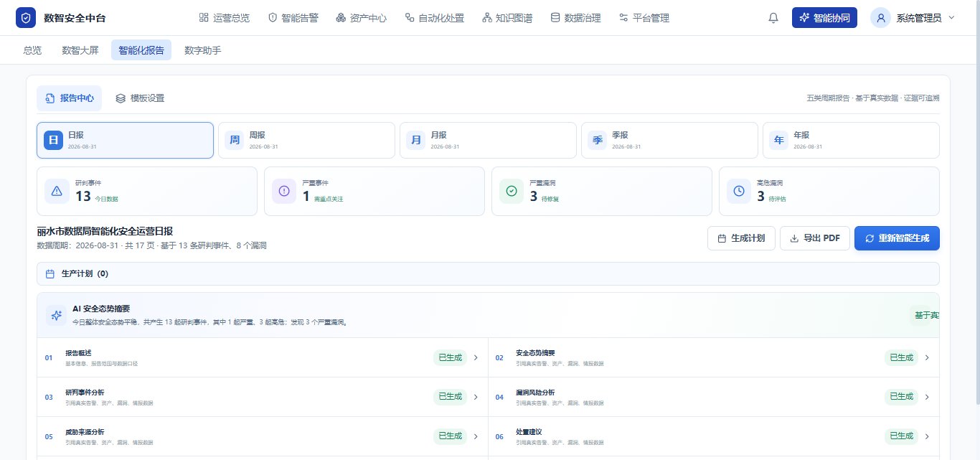Expand the 安全态势摘要 row chevron
The width and height of the screenshot is (980, 460).
(926, 357)
